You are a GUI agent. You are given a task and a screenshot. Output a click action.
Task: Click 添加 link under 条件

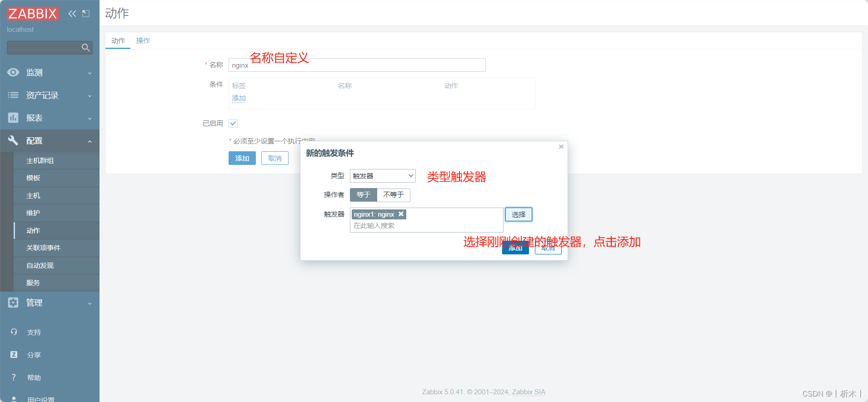click(239, 98)
